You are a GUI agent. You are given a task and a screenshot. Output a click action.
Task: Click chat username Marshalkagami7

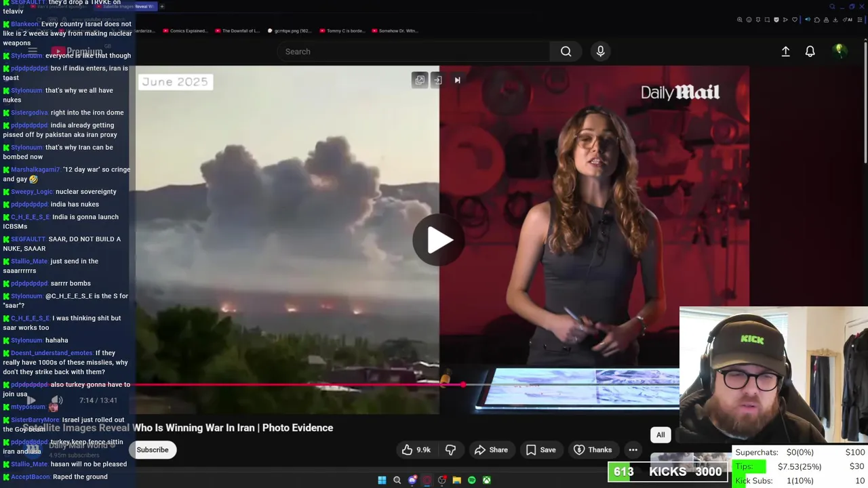[35, 169]
